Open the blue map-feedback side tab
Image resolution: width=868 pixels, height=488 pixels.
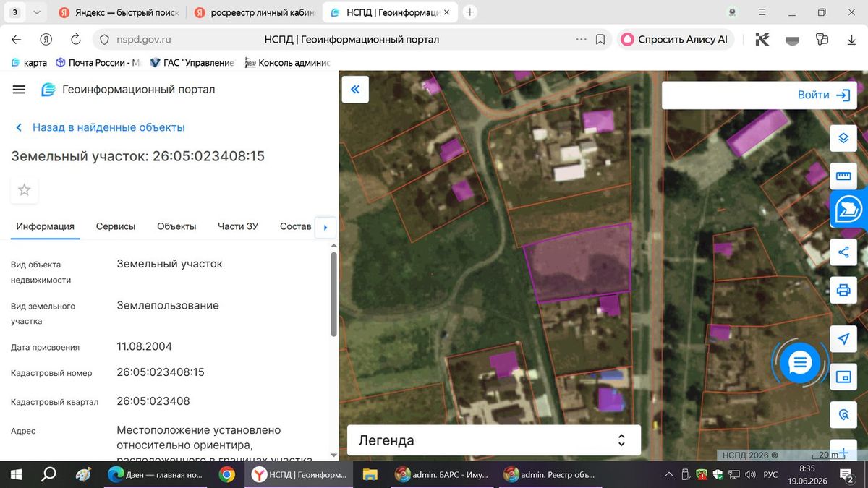tap(848, 209)
